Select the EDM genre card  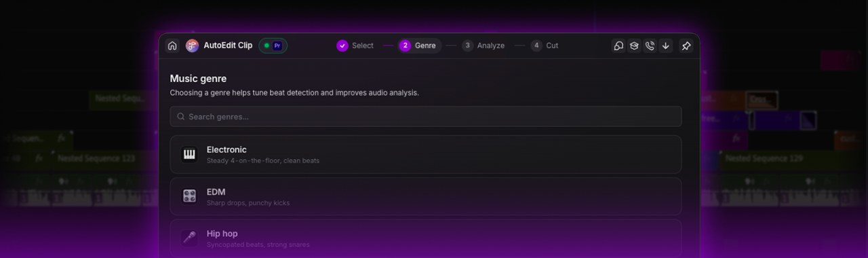coord(426,196)
